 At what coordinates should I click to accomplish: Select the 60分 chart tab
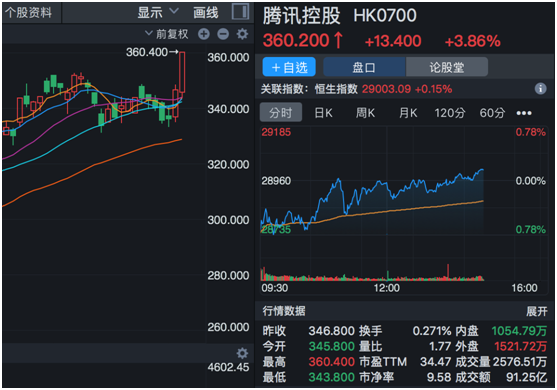pyautogui.click(x=492, y=113)
